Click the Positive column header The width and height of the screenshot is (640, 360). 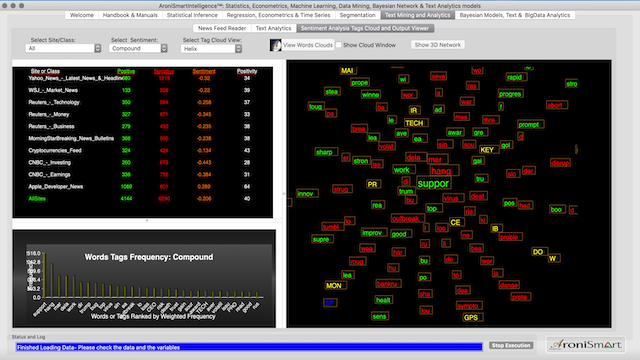pyautogui.click(x=126, y=71)
